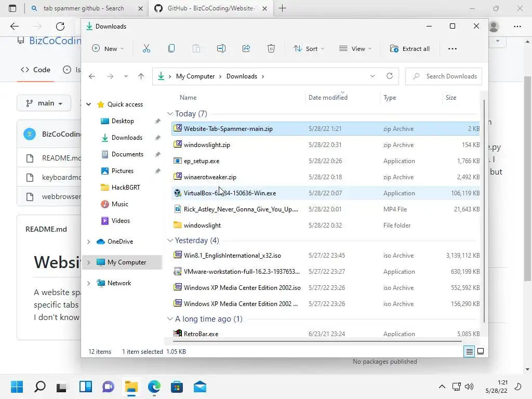Select Music in navigation pane
Image resolution: width=532 pixels, height=399 pixels.
(x=120, y=204)
